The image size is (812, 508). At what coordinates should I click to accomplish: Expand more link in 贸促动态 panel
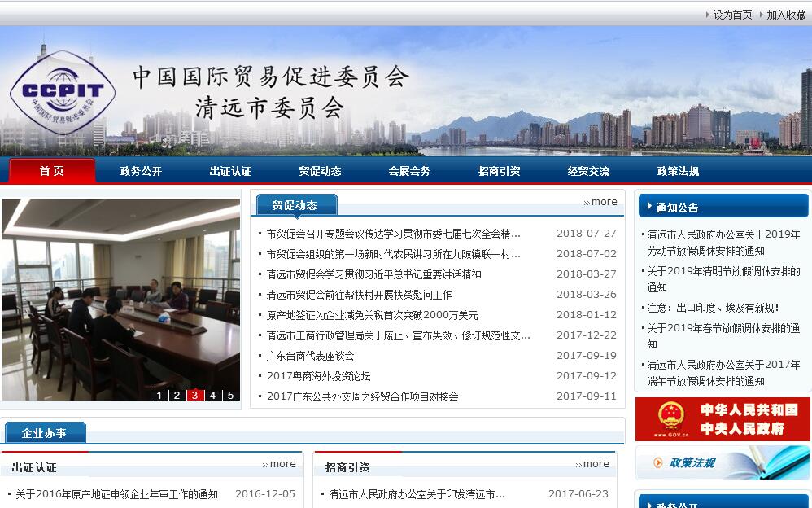600,202
